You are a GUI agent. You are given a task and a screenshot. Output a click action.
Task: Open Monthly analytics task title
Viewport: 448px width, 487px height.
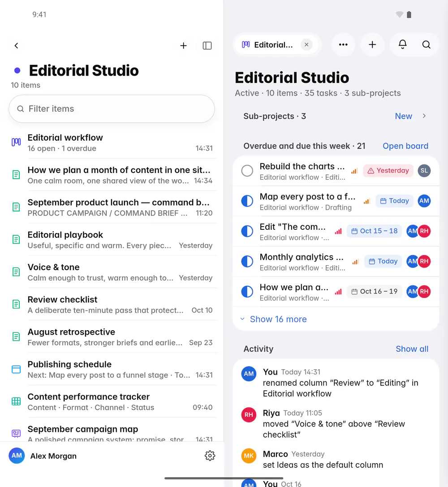301,257
